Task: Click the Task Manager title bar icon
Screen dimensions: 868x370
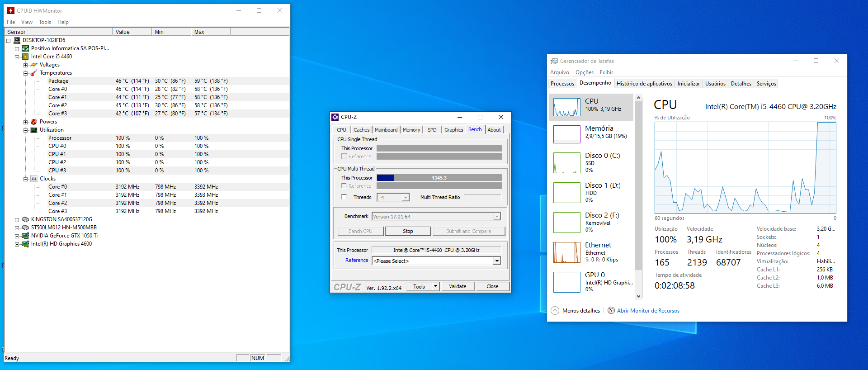Action: point(554,61)
